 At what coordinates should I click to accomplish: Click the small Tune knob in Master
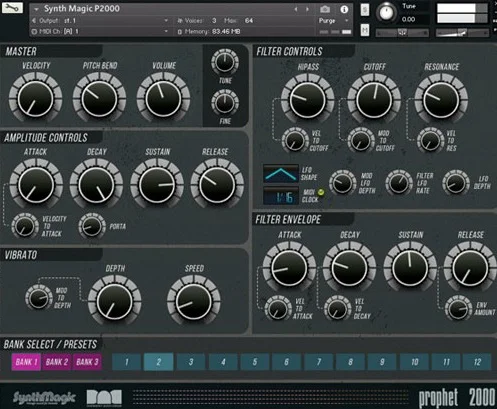coord(225,63)
